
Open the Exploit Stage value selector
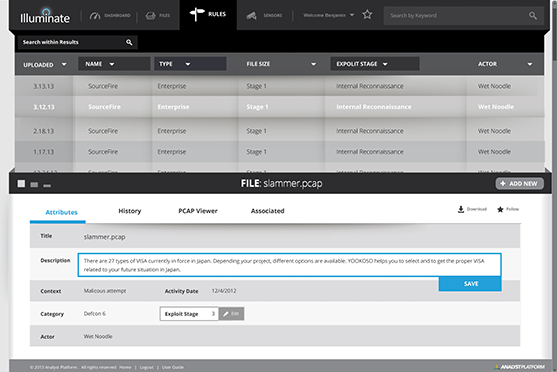(x=189, y=314)
